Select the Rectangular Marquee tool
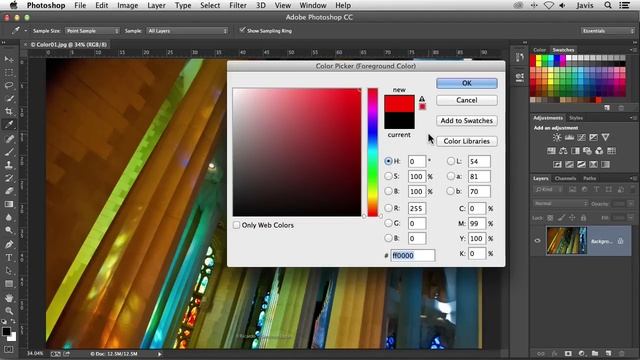The width and height of the screenshot is (640, 360). click(9, 73)
